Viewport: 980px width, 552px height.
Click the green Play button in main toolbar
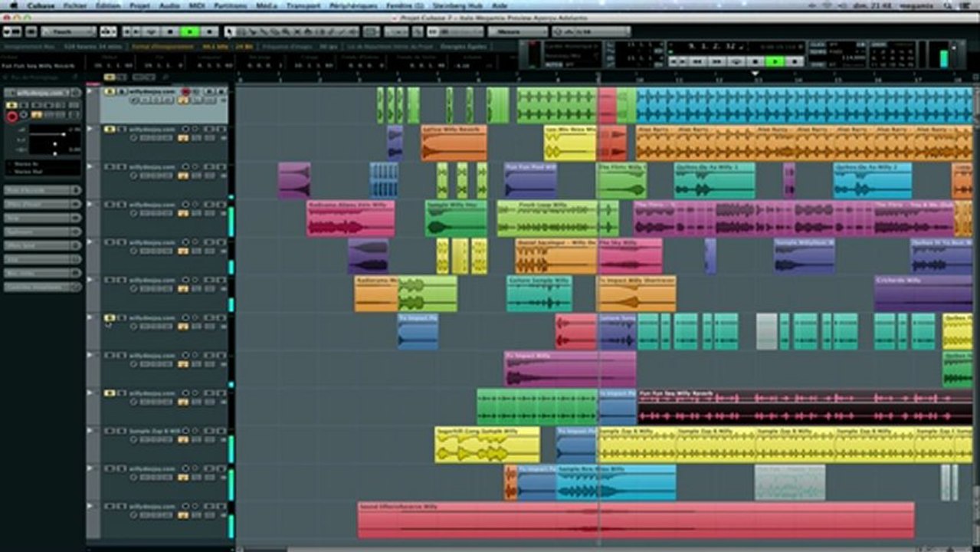(189, 31)
